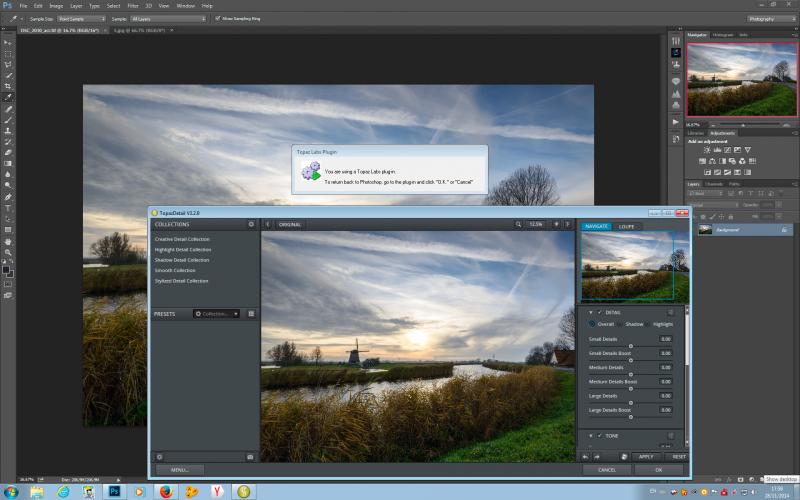Select the Horizontal Type tool
The image size is (800, 500).
(x=8, y=208)
